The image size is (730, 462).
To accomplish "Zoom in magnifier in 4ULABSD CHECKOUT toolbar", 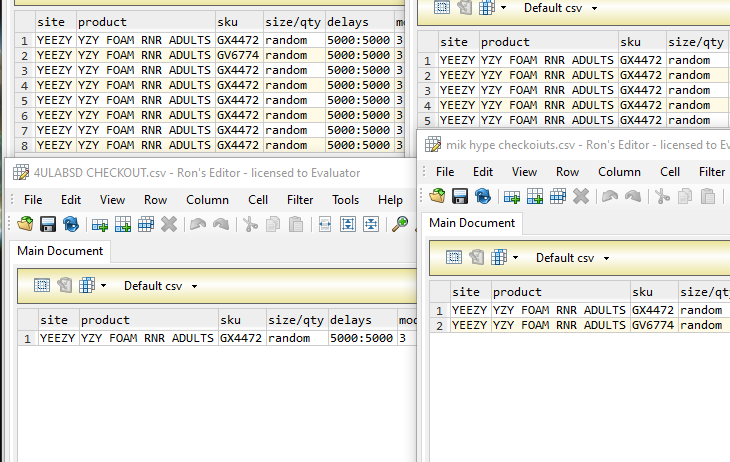I will click(x=399, y=224).
